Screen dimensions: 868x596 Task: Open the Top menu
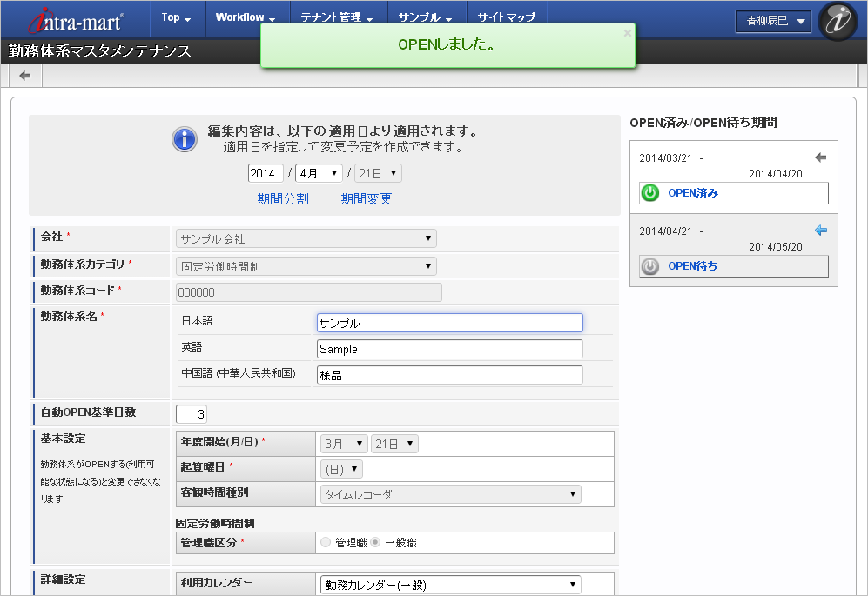(x=177, y=17)
